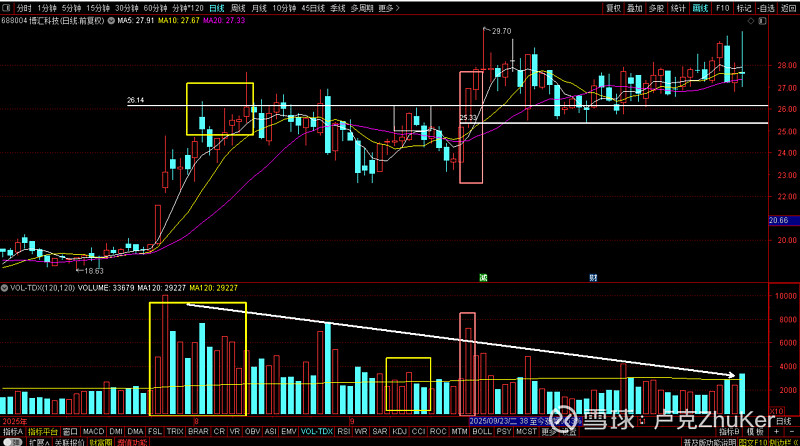The height and width of the screenshot is (446, 800).
Task: Select the 日线 daily timeframe
Action: click(x=217, y=8)
